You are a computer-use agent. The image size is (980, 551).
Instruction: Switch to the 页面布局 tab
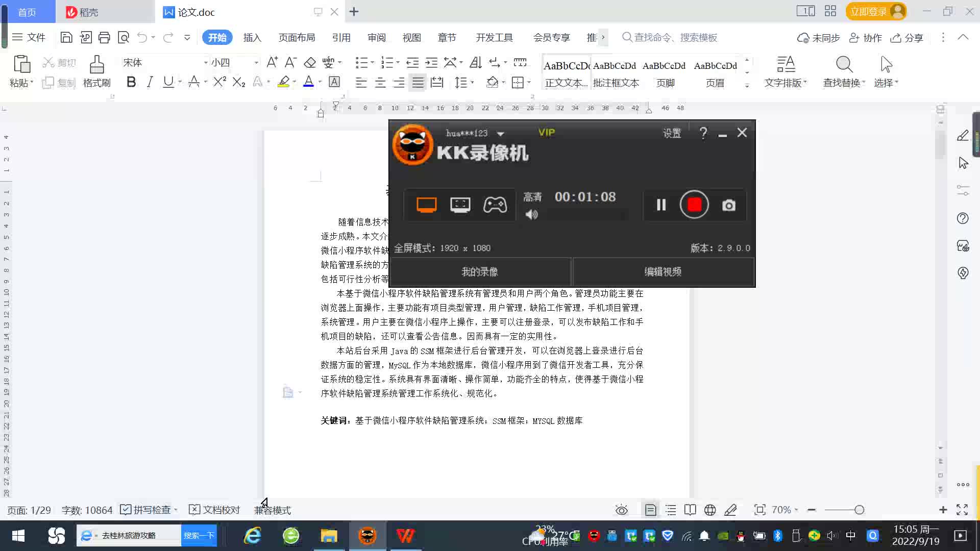coord(297,37)
